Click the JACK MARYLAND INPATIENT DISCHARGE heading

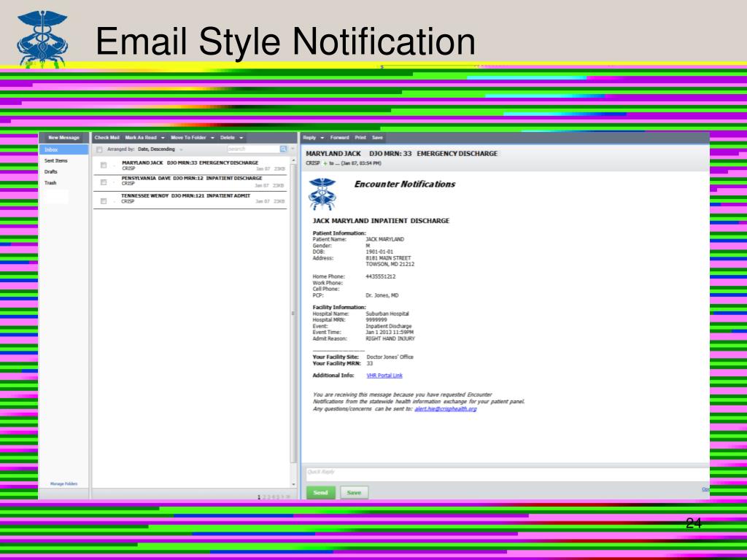pyautogui.click(x=381, y=221)
